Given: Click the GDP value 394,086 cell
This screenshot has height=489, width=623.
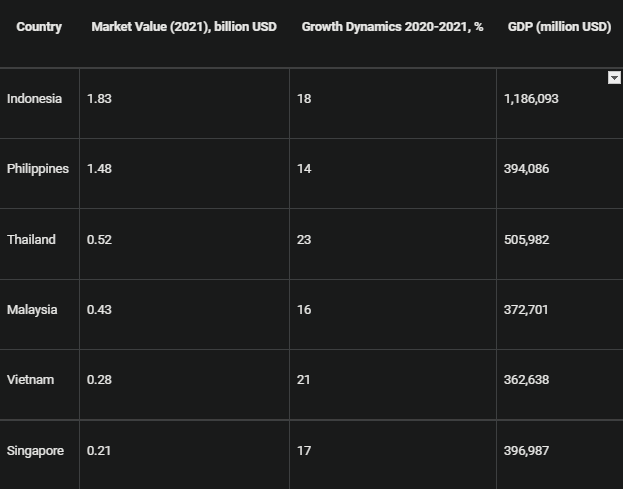Looking at the screenshot, I should (526, 169).
